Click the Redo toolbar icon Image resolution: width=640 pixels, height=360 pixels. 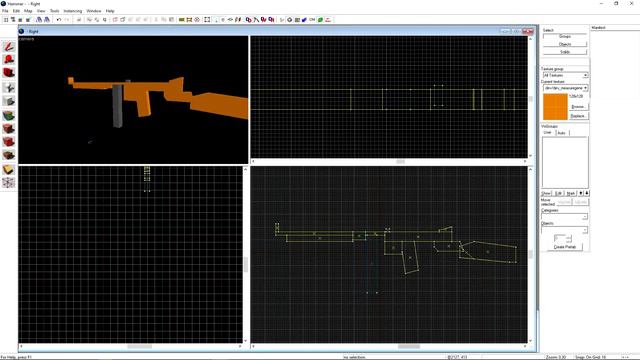coord(67,20)
